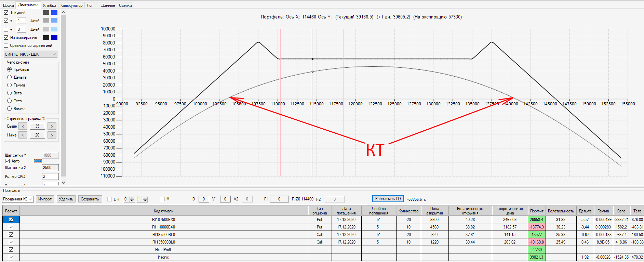
Task: Pick the Текущий dark gray color swatch
Action: [x=46, y=13]
